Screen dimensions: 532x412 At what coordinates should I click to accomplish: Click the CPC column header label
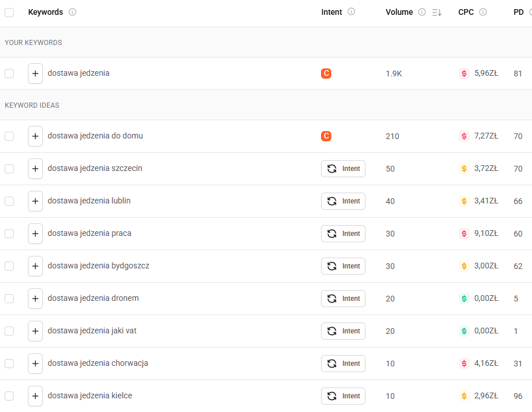pyautogui.click(x=466, y=12)
